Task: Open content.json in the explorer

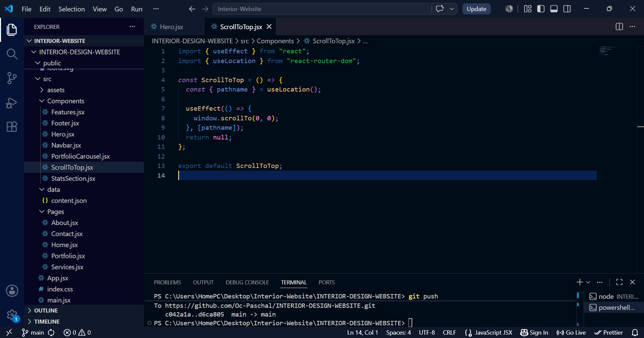Action: click(69, 201)
